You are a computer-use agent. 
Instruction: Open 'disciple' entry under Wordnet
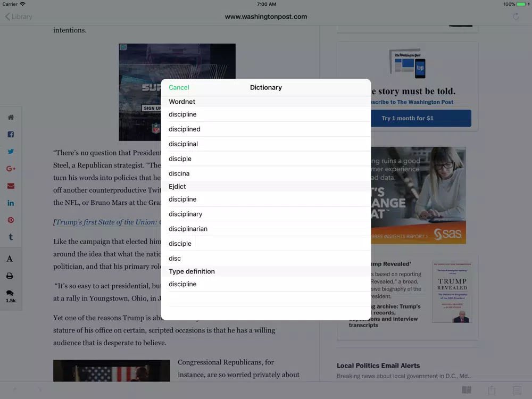265,159
